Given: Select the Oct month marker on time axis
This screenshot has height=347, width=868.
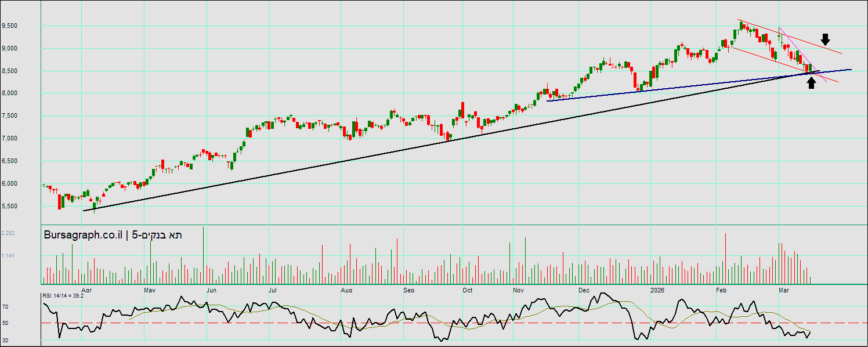Looking at the screenshot, I should (467, 290).
